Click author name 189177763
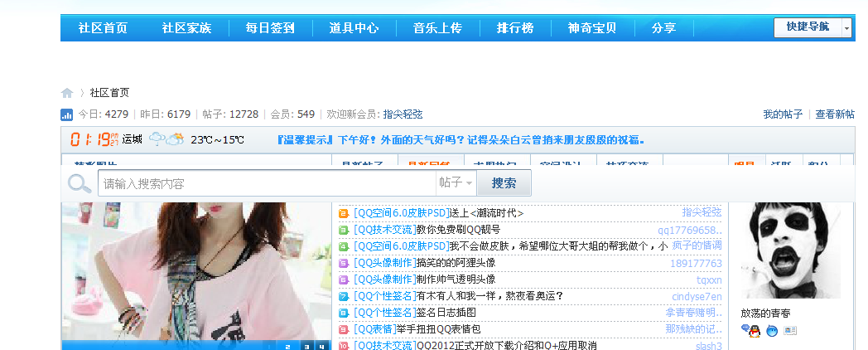868x350 pixels. 696,263
